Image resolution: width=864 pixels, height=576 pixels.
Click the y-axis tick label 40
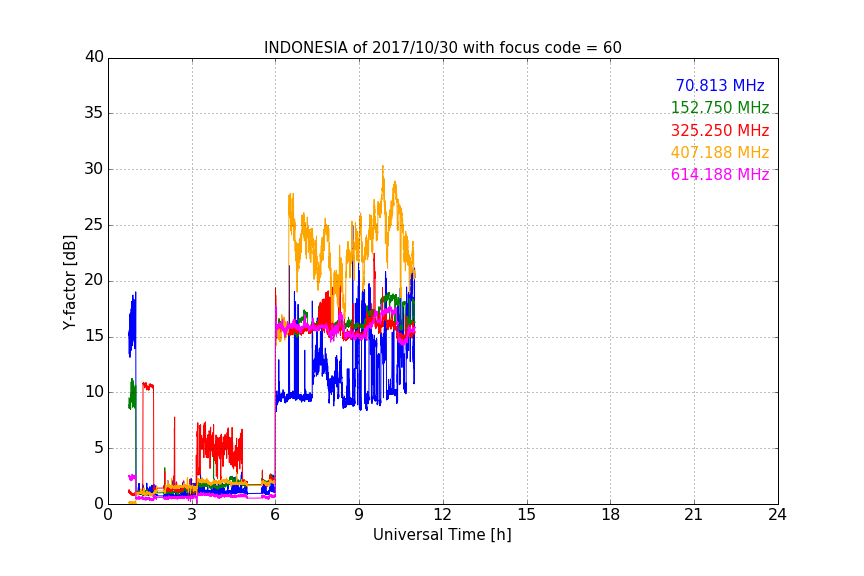[x=94, y=57]
